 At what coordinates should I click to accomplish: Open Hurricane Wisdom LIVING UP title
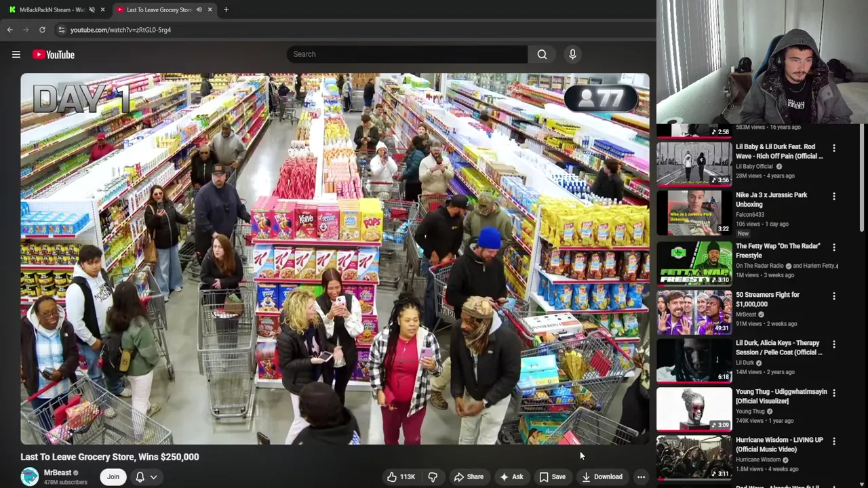[779, 445]
